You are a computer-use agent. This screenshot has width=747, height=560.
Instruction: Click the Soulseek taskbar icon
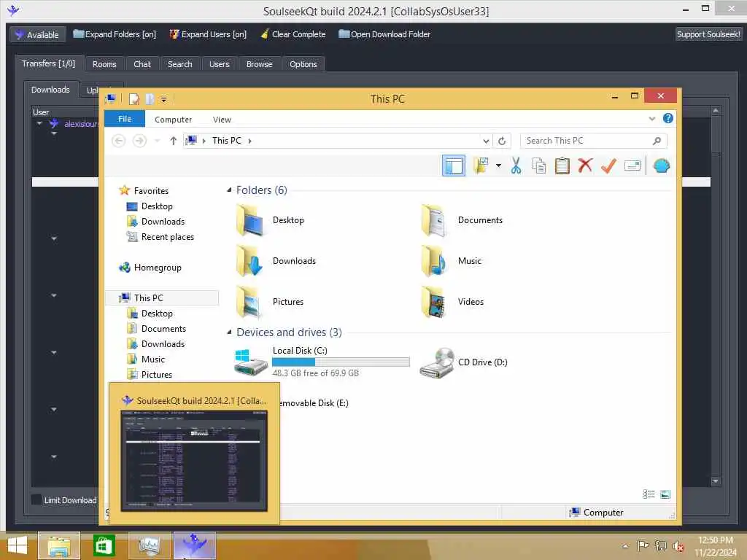tap(195, 545)
